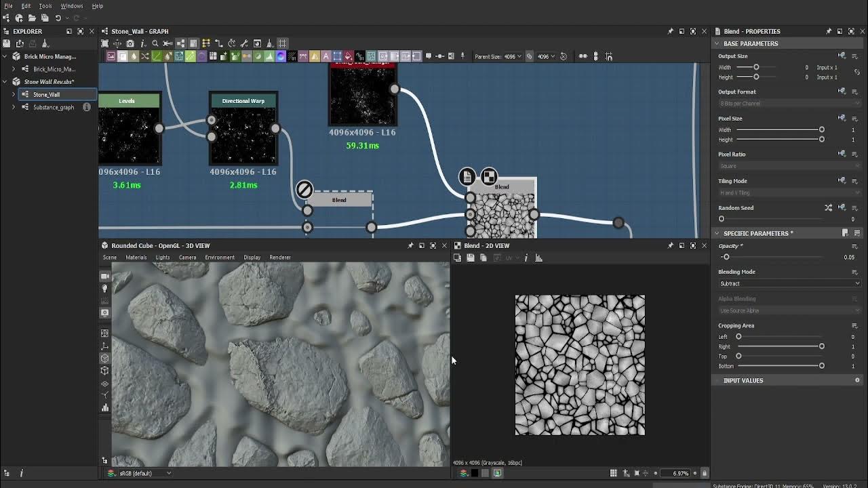The width and height of the screenshot is (868, 488).
Task: Click the zoom percentage field showing 6.97%
Action: coord(675,473)
